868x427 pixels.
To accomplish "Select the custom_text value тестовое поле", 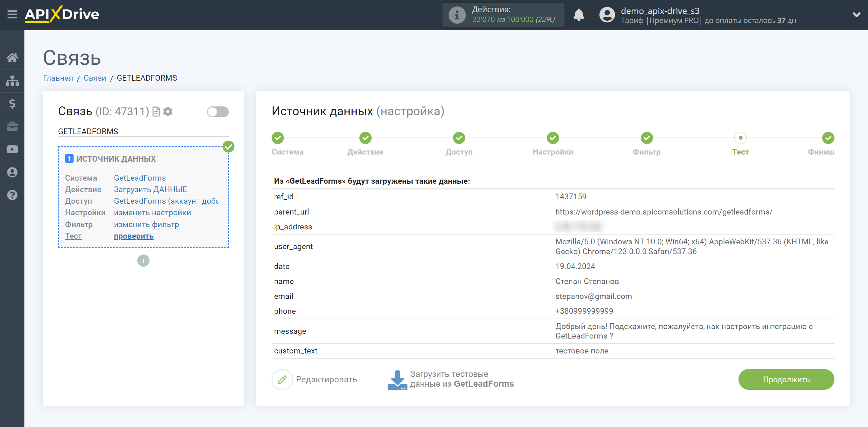I will pyautogui.click(x=582, y=351).
